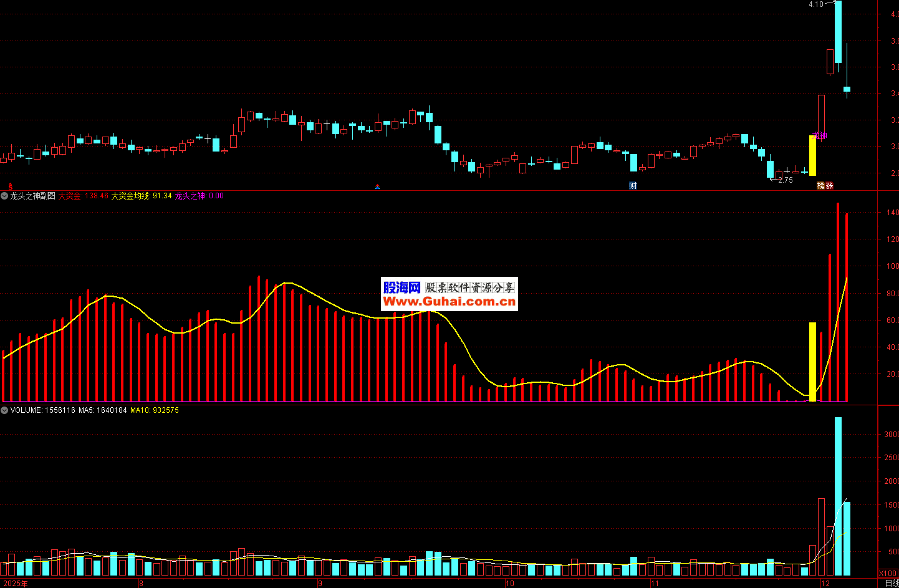
Task: Open the 日线 period selector
Action: tap(892, 584)
